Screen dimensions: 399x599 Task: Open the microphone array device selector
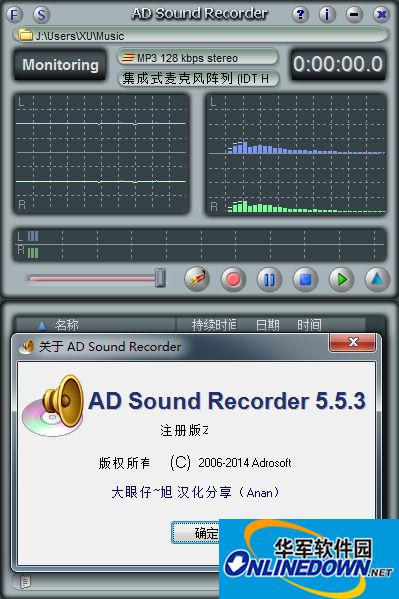[x=198, y=79]
